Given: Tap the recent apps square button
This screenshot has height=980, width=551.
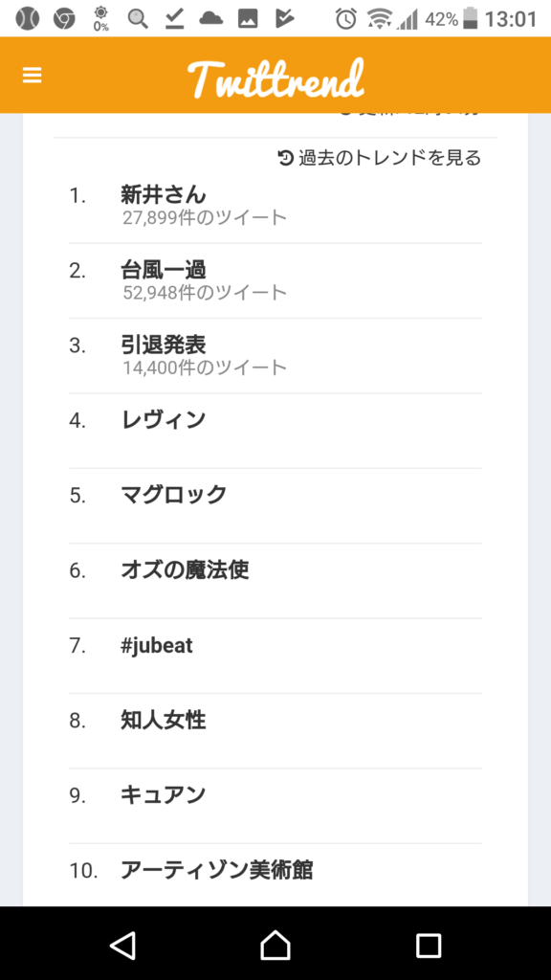Looking at the screenshot, I should pyautogui.click(x=429, y=945).
